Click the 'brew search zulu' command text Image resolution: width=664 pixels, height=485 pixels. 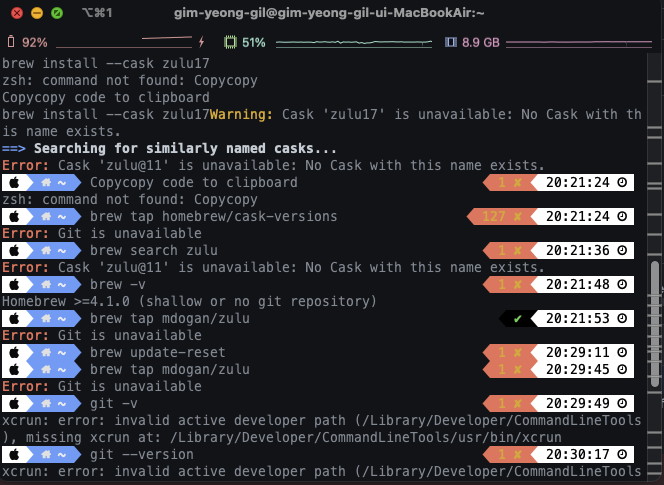pyautogui.click(x=154, y=250)
